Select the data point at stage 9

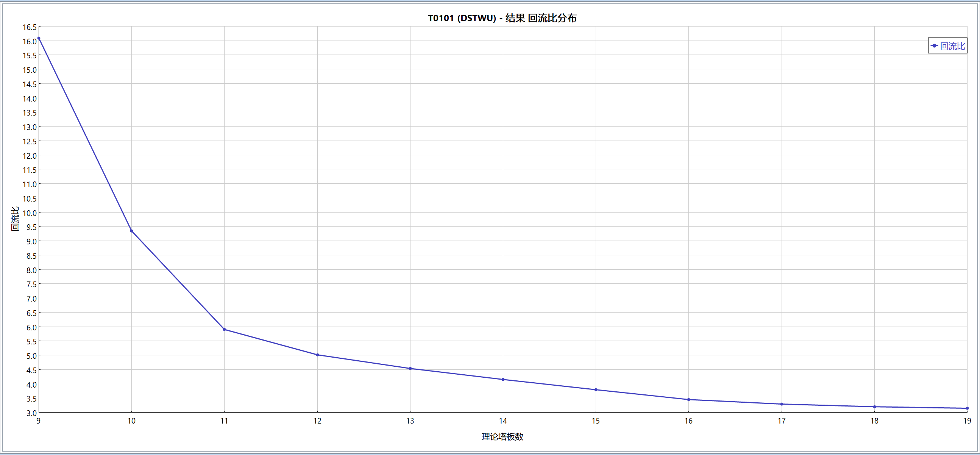39,39
